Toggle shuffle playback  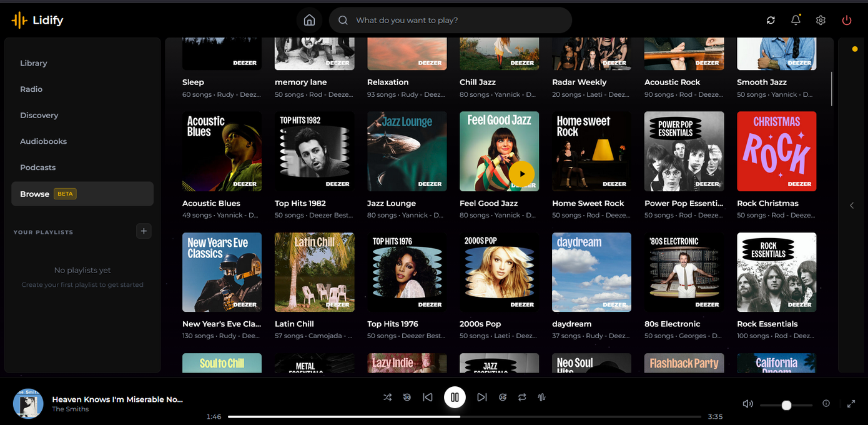[x=387, y=397]
